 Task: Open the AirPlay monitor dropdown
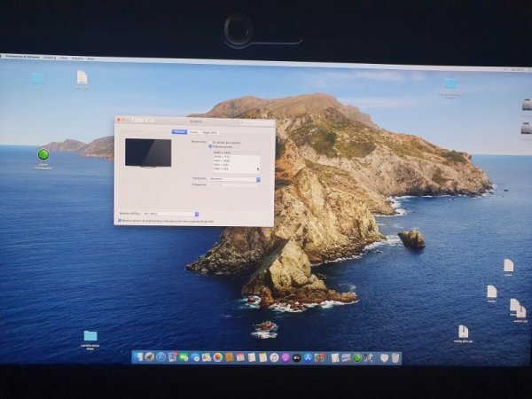pos(170,214)
